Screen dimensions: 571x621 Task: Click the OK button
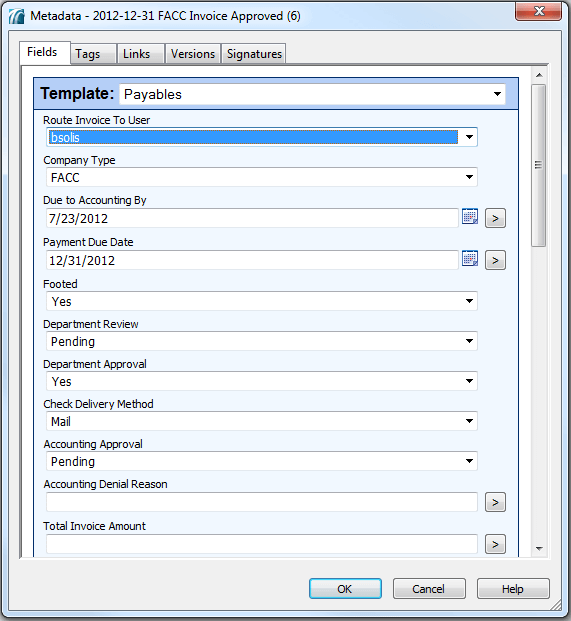point(345,589)
